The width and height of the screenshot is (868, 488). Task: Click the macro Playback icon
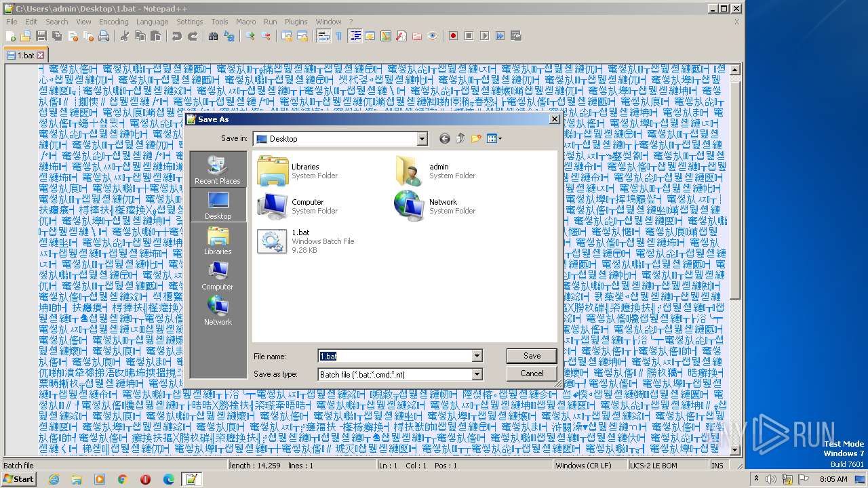tap(484, 36)
